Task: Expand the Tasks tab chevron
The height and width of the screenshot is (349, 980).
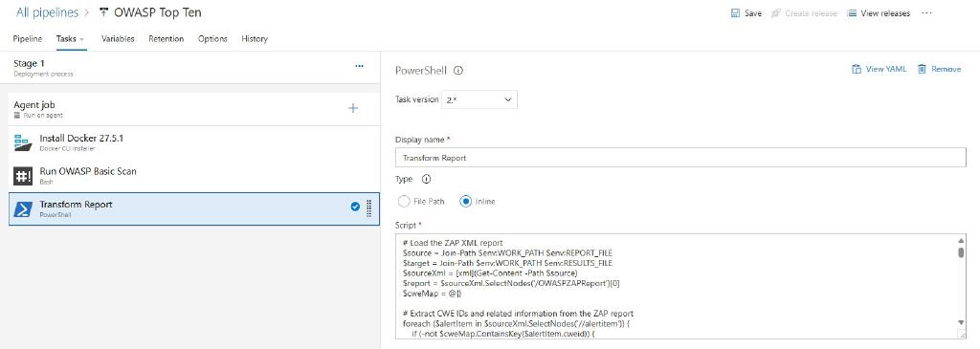Action: click(82, 39)
